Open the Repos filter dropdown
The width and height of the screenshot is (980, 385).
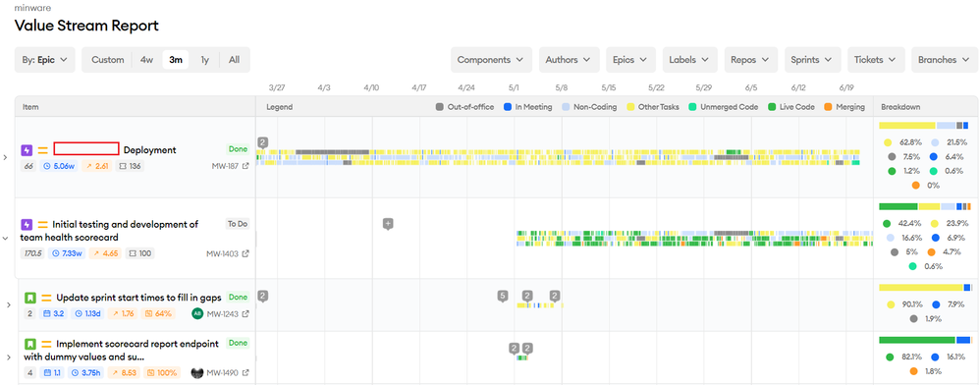750,60
